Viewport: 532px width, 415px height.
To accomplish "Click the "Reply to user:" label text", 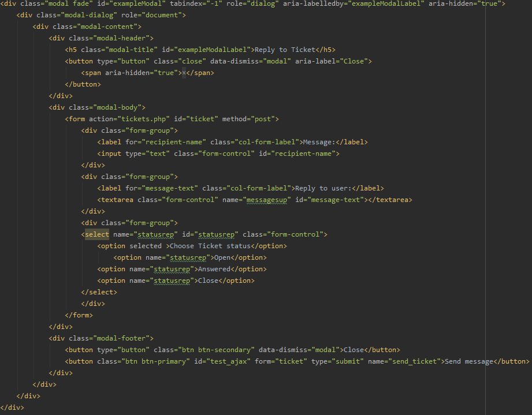I will [323, 188].
